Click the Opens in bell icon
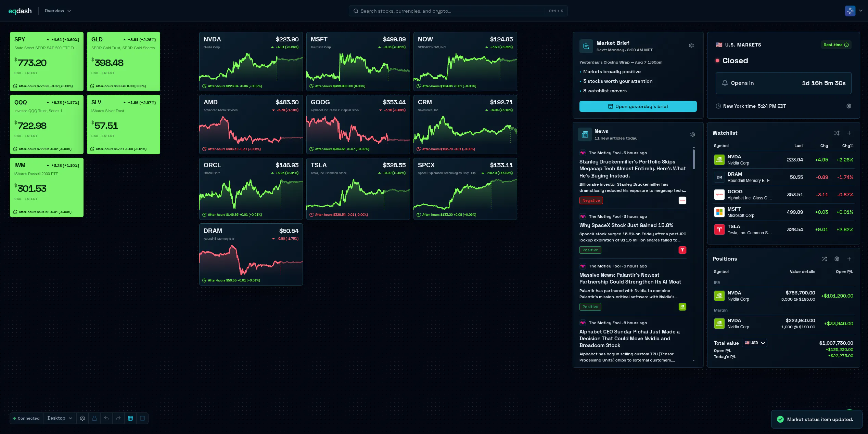Viewport: 868px width, 434px height. coord(725,83)
